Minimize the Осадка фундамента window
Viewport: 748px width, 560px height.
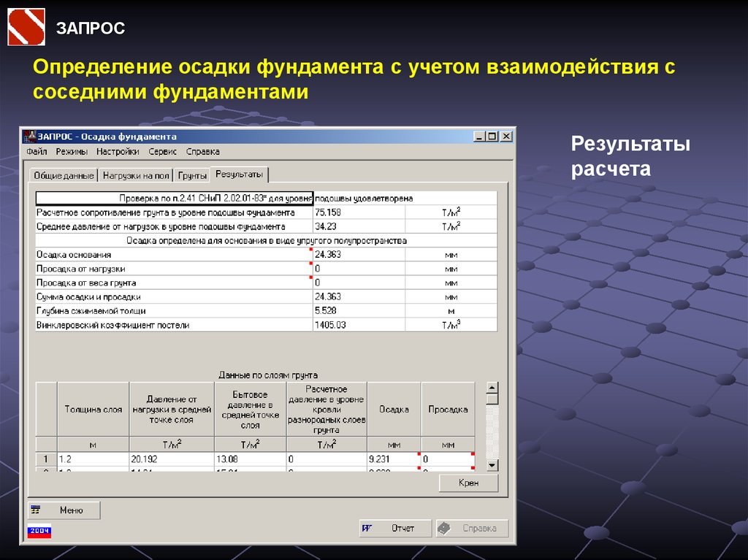point(479,137)
